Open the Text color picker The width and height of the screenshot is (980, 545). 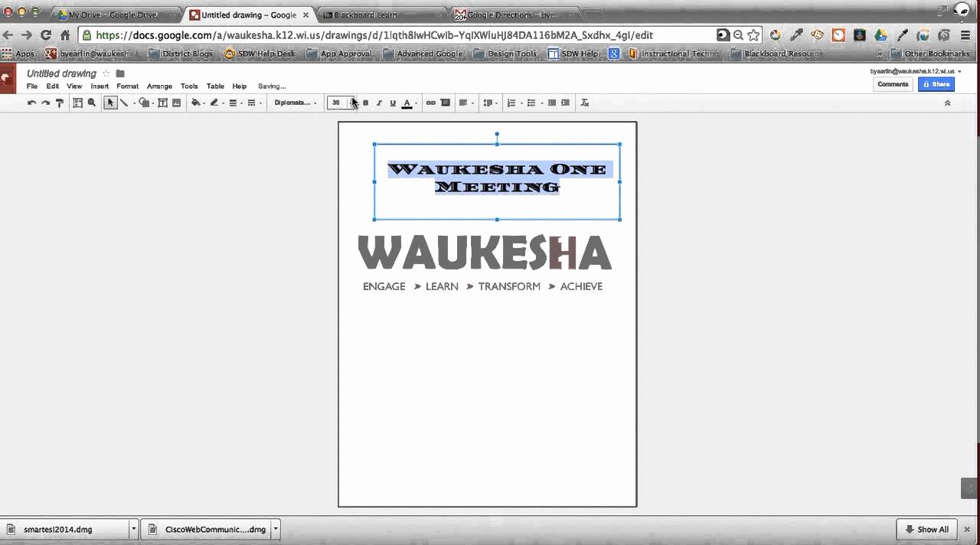(x=410, y=103)
